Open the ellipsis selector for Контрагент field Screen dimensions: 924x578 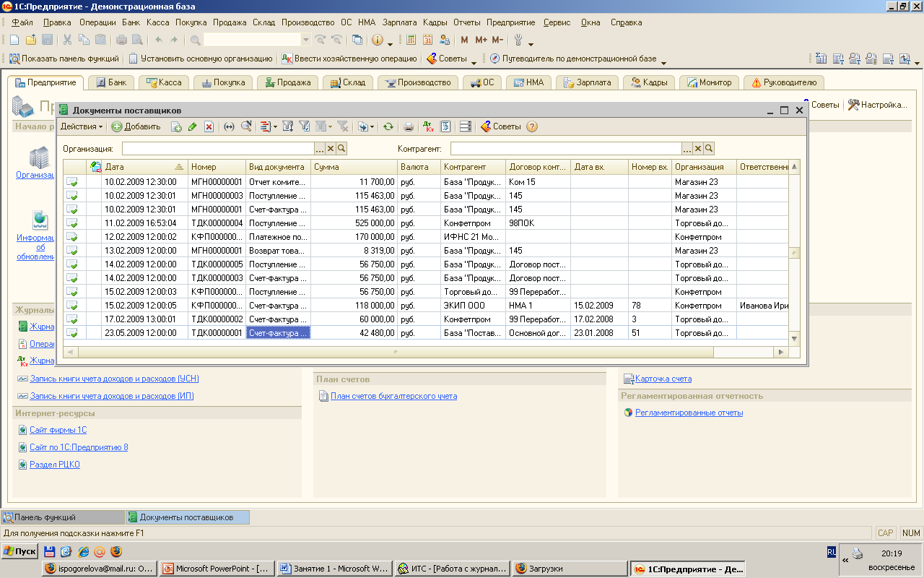click(687, 148)
